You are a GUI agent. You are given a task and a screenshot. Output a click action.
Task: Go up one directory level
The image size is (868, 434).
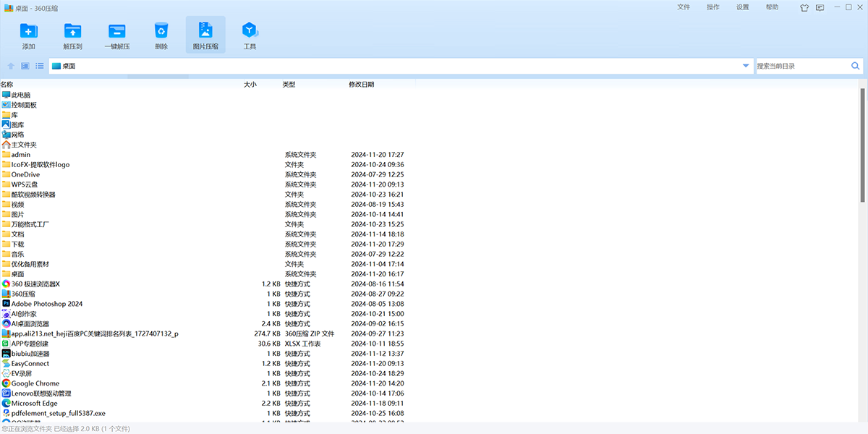pyautogui.click(x=11, y=66)
